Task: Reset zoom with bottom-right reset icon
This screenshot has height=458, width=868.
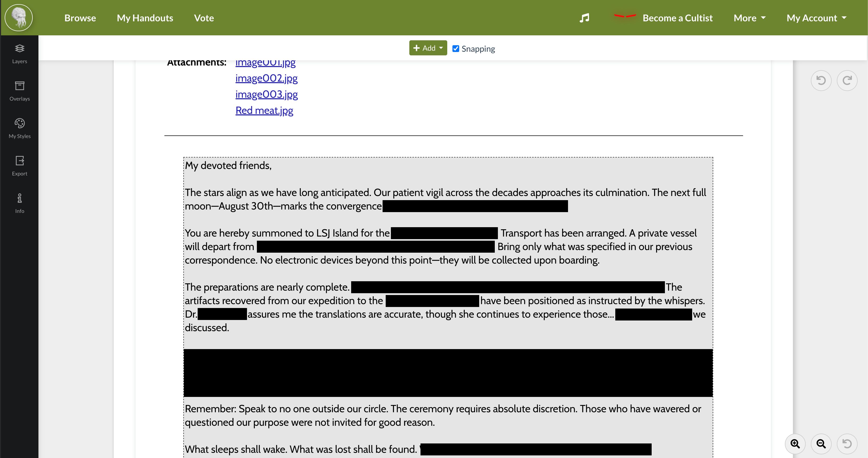Action: tap(847, 443)
